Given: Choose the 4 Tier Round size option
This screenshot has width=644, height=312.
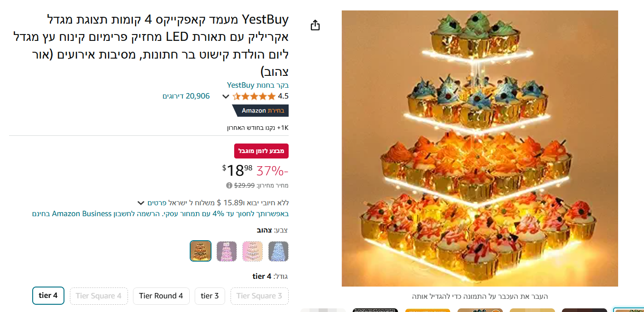Looking at the screenshot, I should pos(161,296).
